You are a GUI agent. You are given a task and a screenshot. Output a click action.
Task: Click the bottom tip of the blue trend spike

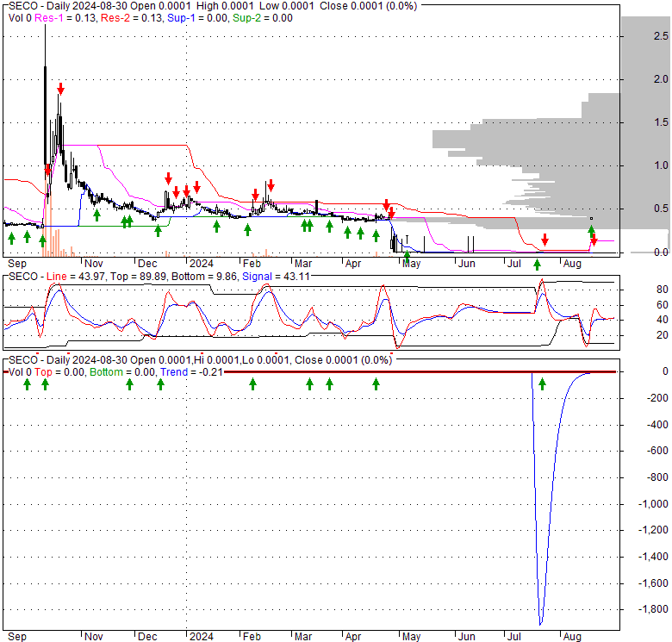point(540,625)
